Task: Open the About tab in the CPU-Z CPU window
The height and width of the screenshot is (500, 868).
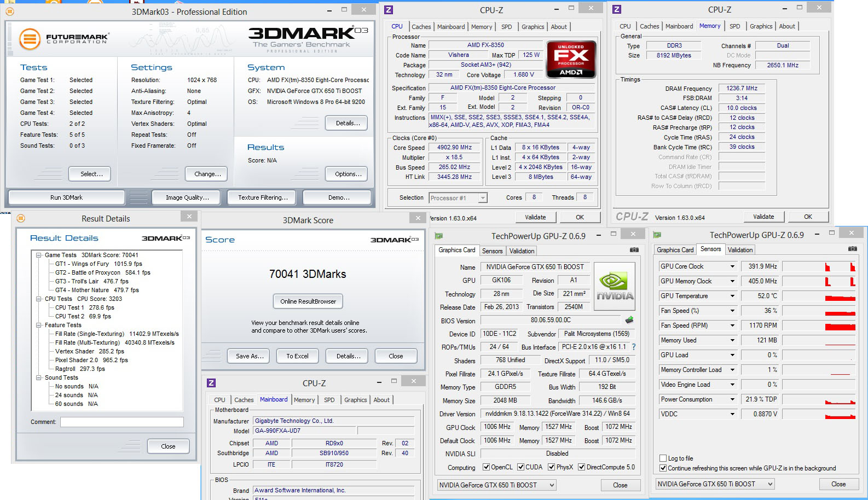Action: [x=559, y=27]
